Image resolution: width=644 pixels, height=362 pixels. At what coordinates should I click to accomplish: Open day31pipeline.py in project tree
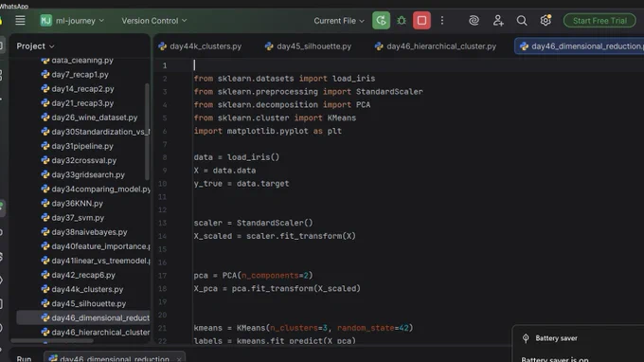click(82, 146)
